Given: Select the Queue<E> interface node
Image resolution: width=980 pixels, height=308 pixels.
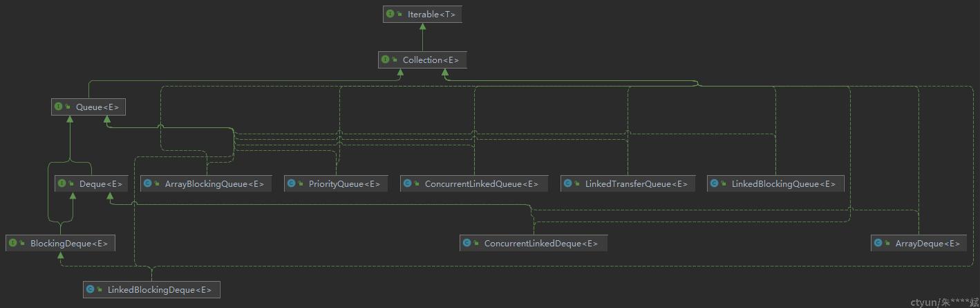Looking at the screenshot, I should 88,107.
